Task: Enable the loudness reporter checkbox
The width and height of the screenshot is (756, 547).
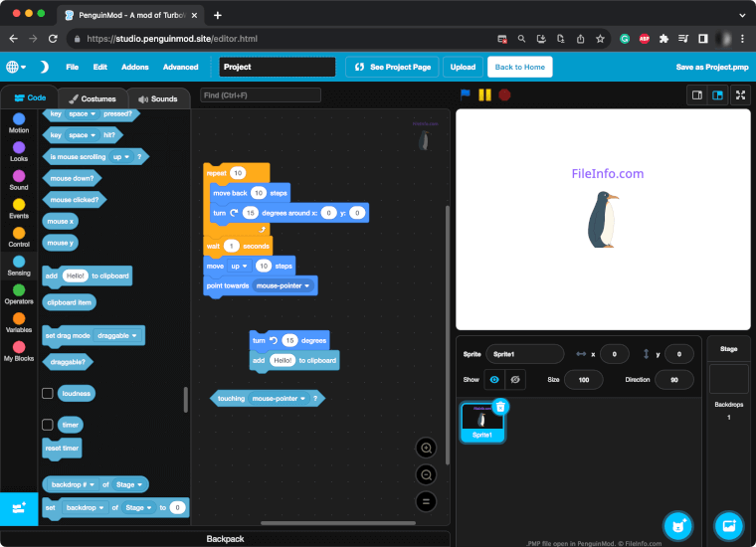Action: pos(48,394)
